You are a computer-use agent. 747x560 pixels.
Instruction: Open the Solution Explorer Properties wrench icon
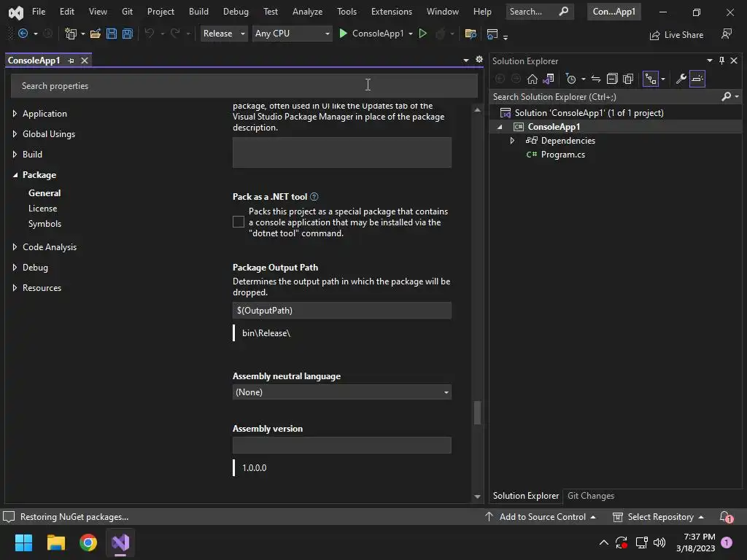[681, 79]
